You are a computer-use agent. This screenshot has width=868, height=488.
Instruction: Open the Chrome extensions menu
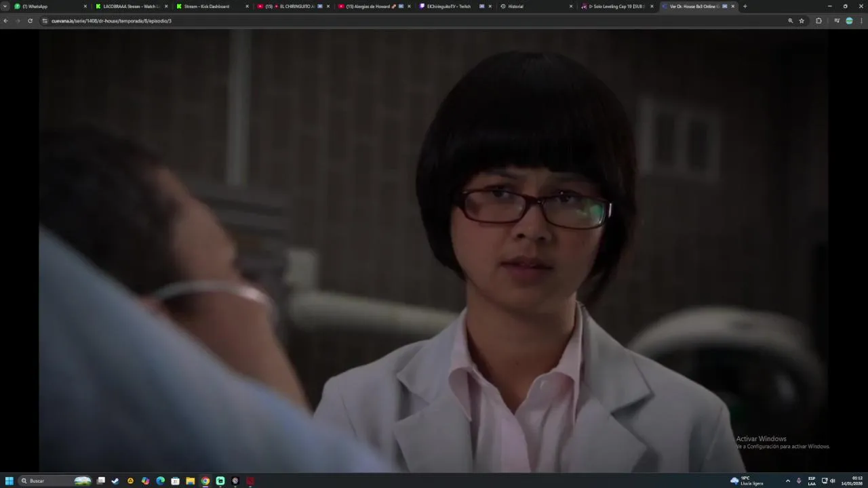[x=818, y=21]
